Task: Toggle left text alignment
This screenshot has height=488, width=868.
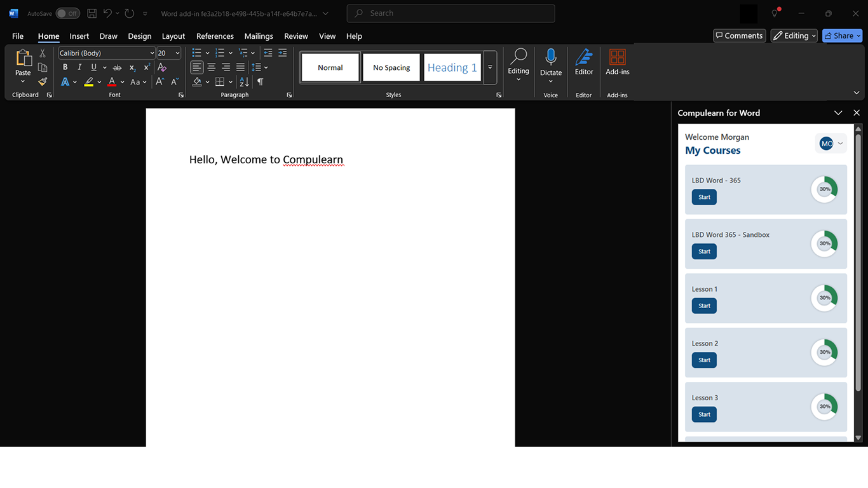Action: [x=197, y=67]
